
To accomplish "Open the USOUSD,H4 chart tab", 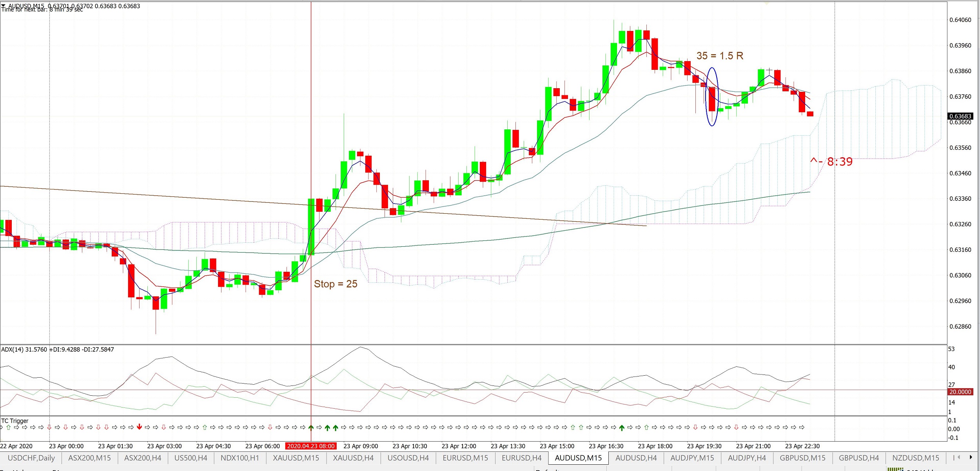I will tap(408, 458).
